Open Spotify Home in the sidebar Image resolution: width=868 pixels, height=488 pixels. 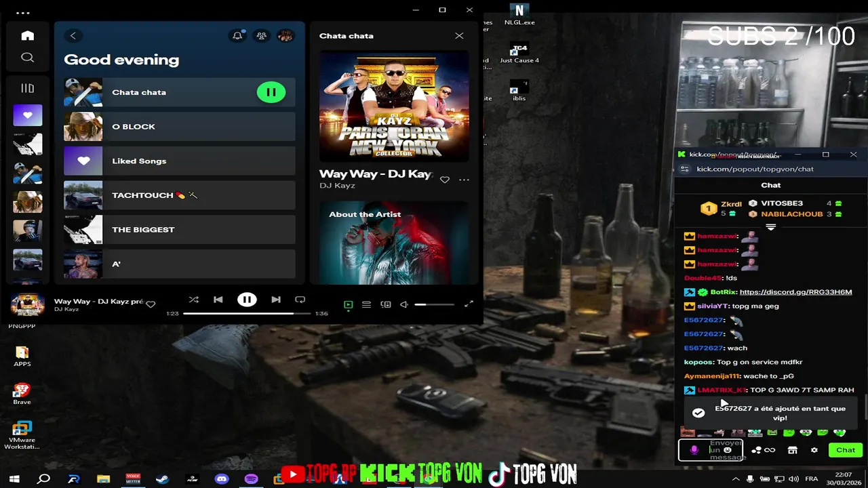coord(28,36)
